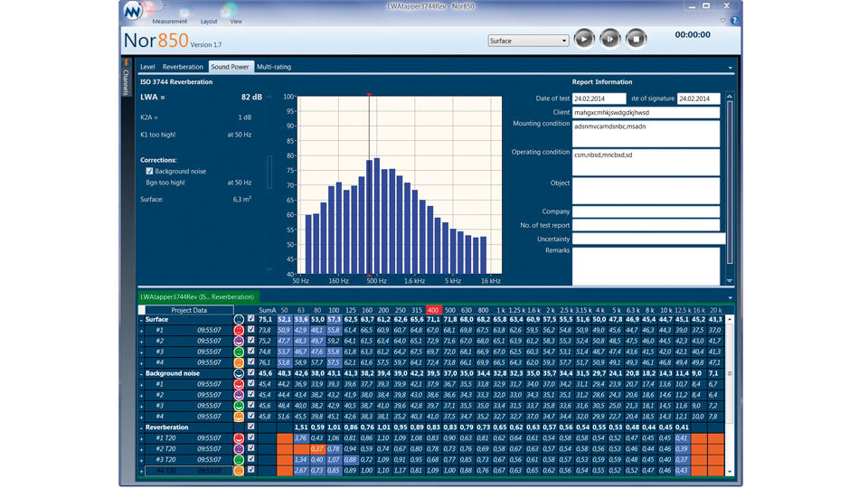Switch to the Level tab
Viewport: 868px width, 488px height.
coord(147,67)
